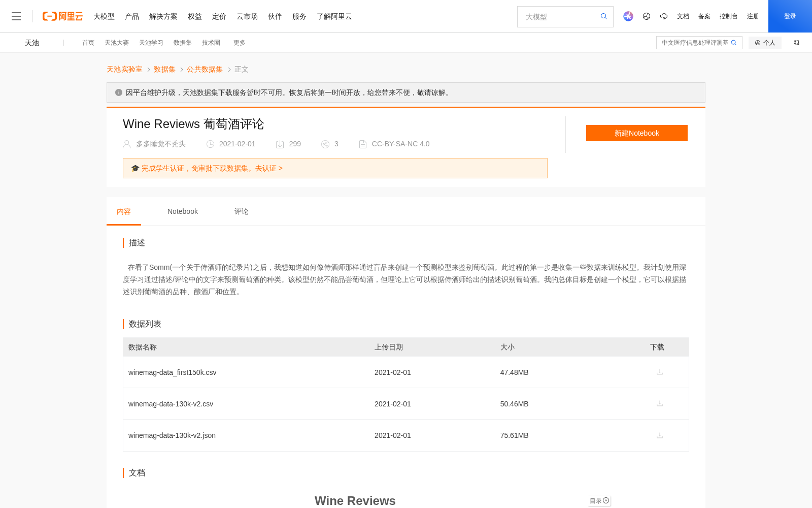Switch to the 内容 tab
812x508 pixels.
(124, 211)
